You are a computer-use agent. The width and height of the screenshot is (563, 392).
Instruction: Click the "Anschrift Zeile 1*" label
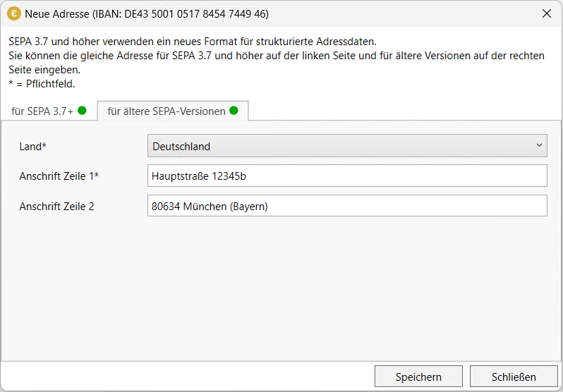[59, 176]
